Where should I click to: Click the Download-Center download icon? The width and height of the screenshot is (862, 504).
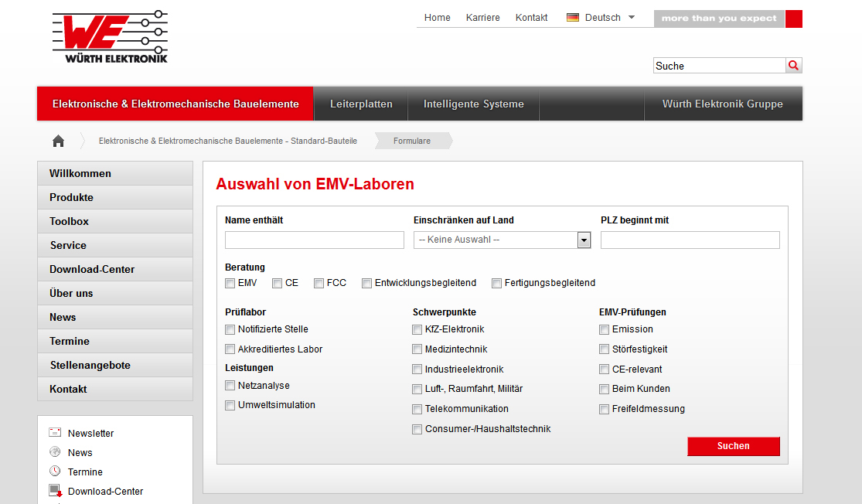[56, 490]
